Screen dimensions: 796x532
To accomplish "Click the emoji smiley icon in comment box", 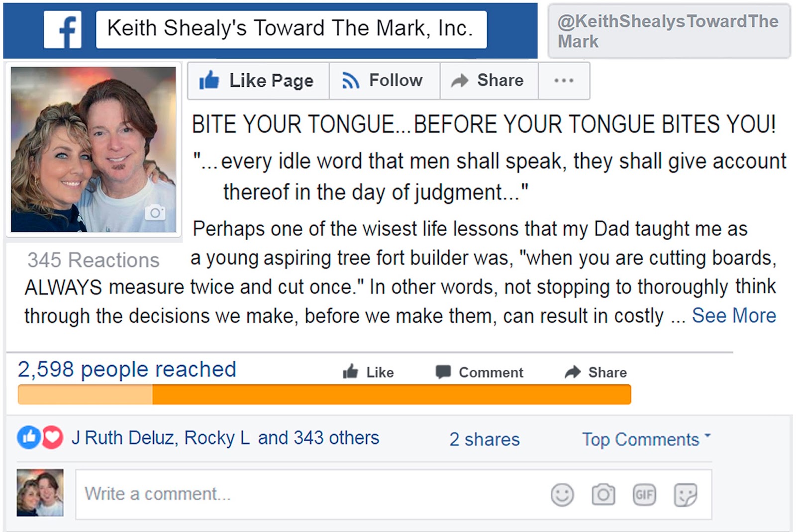I will [562, 495].
